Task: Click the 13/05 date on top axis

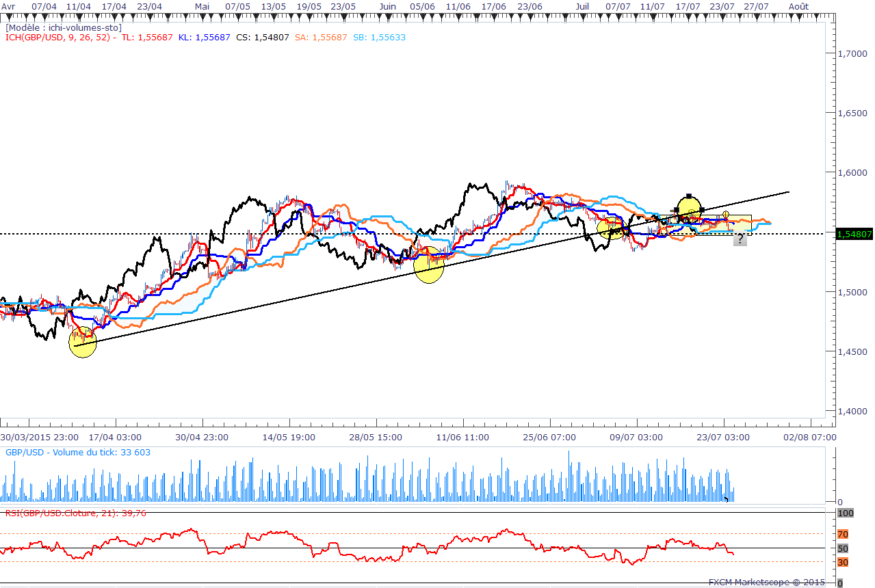Action: pos(274,5)
